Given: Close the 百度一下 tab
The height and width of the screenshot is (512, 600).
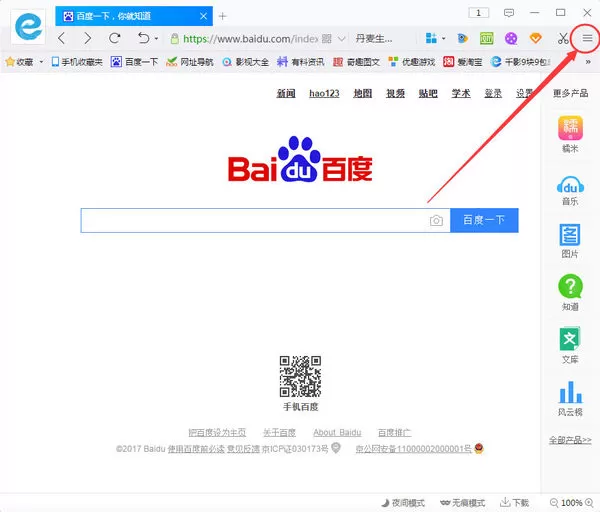Looking at the screenshot, I should 204,16.
